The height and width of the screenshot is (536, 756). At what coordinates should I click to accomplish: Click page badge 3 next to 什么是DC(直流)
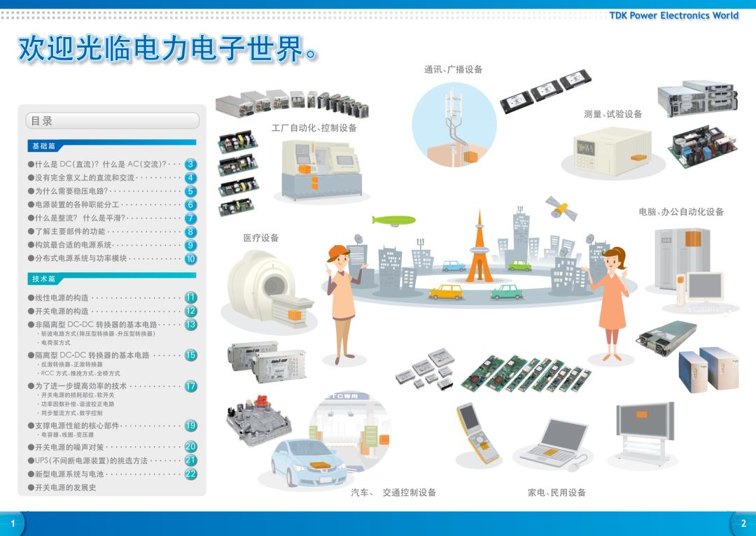(190, 165)
